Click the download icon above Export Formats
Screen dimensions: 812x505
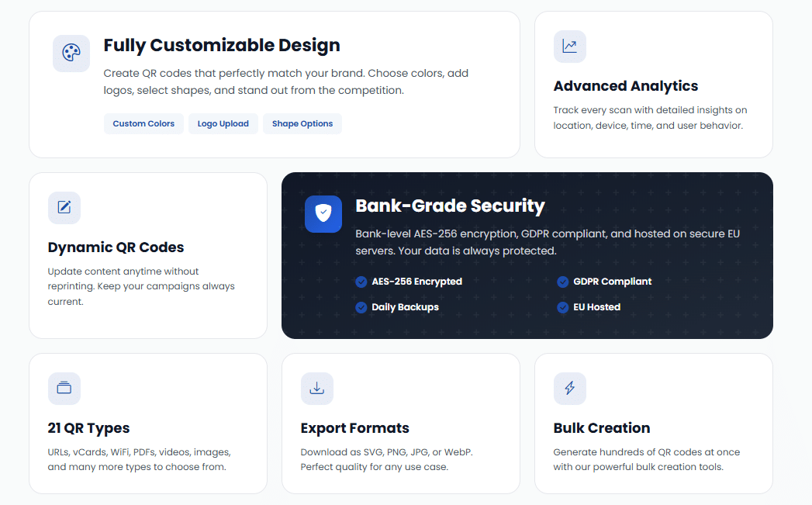pyautogui.click(x=317, y=388)
